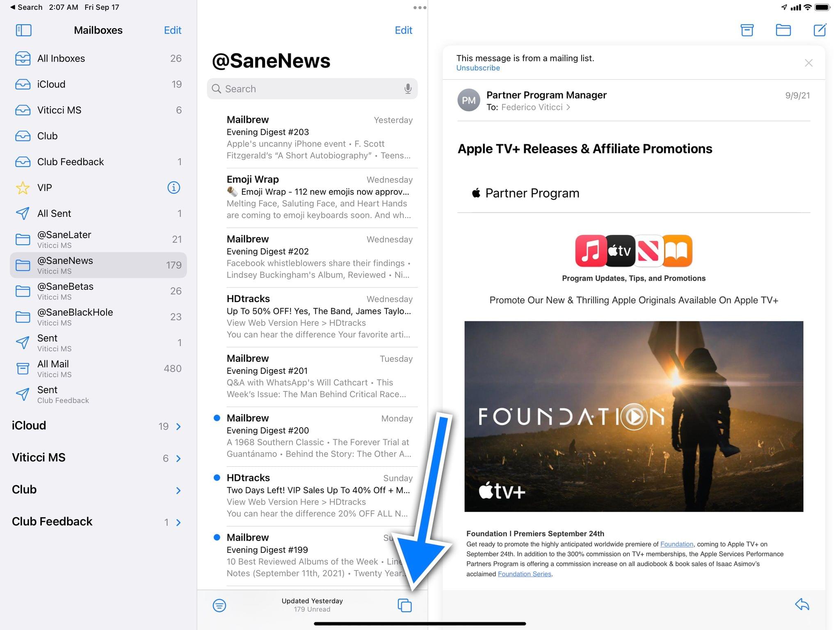Screen dimensions: 840x630
Task: Tap the Apple Books app icon
Action: point(678,250)
